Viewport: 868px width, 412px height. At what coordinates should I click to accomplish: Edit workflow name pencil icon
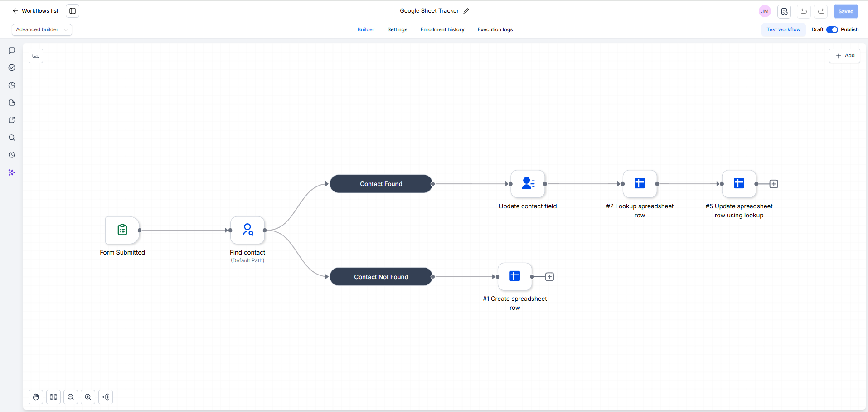click(x=466, y=11)
